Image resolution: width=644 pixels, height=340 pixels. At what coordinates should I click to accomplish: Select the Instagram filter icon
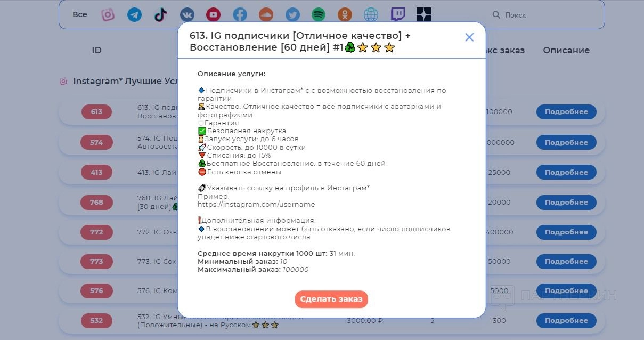click(108, 15)
